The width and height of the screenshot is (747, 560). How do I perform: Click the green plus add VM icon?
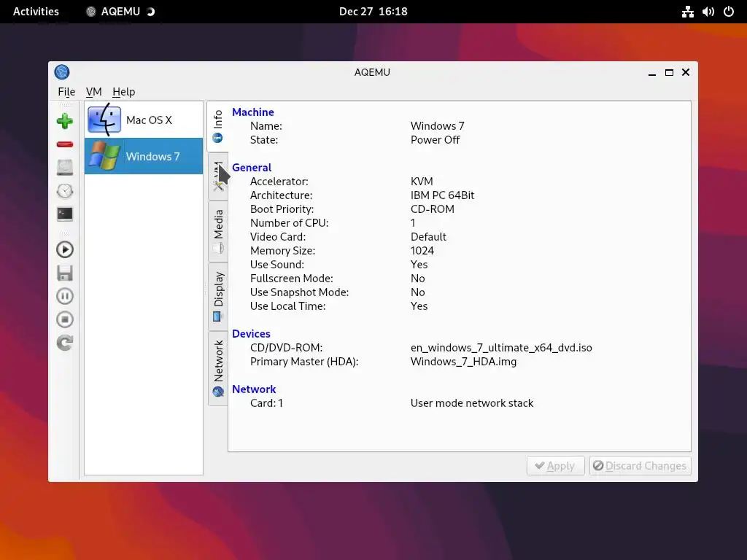[x=65, y=121]
